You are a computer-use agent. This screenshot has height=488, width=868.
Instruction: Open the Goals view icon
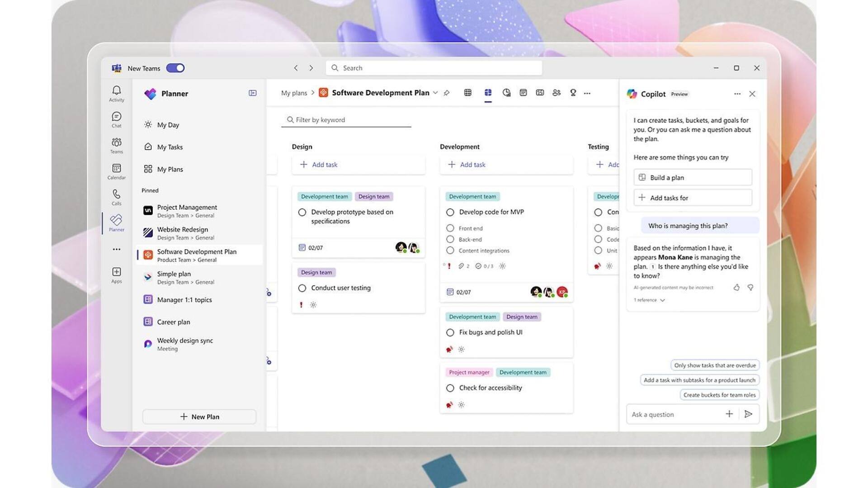coord(573,93)
